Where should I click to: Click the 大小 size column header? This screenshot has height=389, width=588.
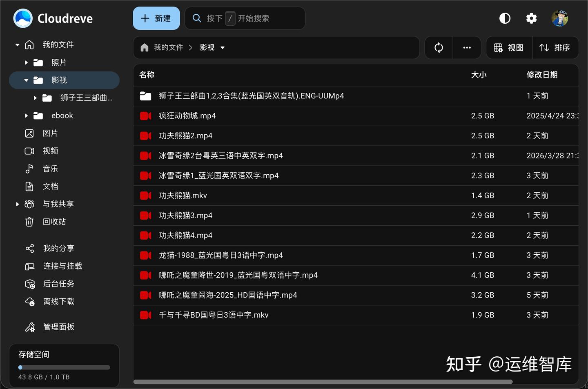pos(479,75)
